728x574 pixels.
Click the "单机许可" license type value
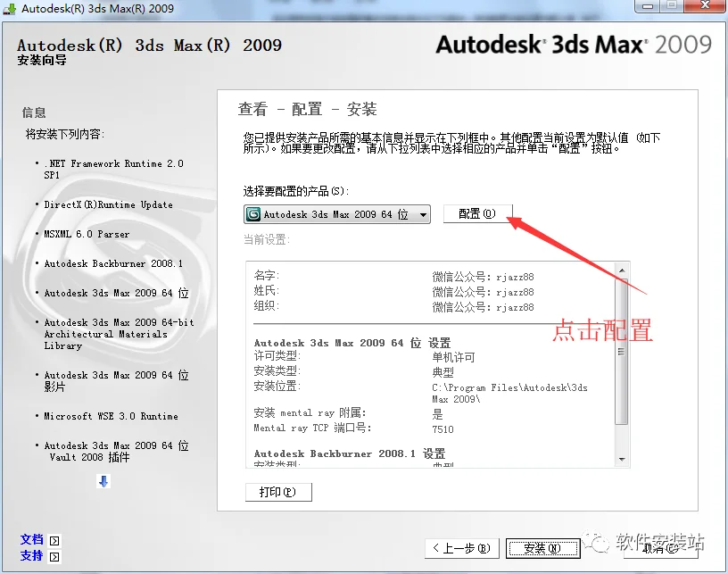point(453,357)
